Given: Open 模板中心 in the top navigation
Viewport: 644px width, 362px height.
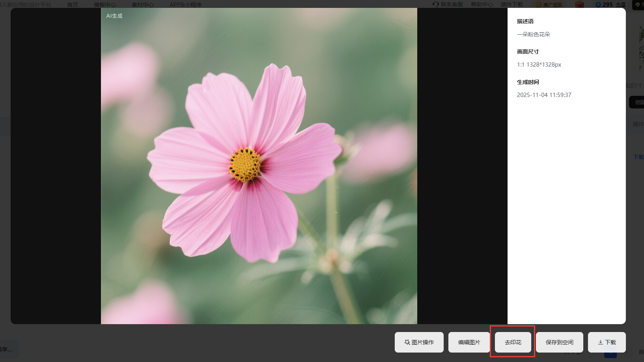Looking at the screenshot, I should (105, 5).
